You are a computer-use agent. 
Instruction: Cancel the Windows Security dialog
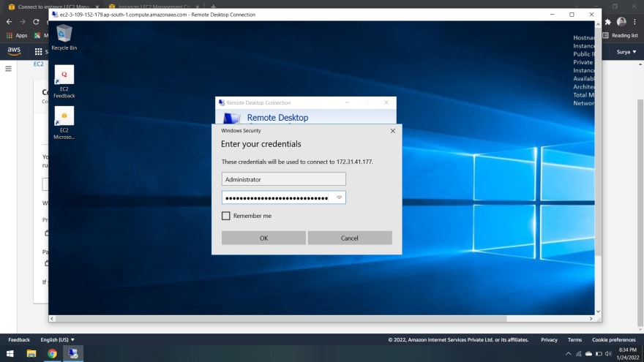350,238
